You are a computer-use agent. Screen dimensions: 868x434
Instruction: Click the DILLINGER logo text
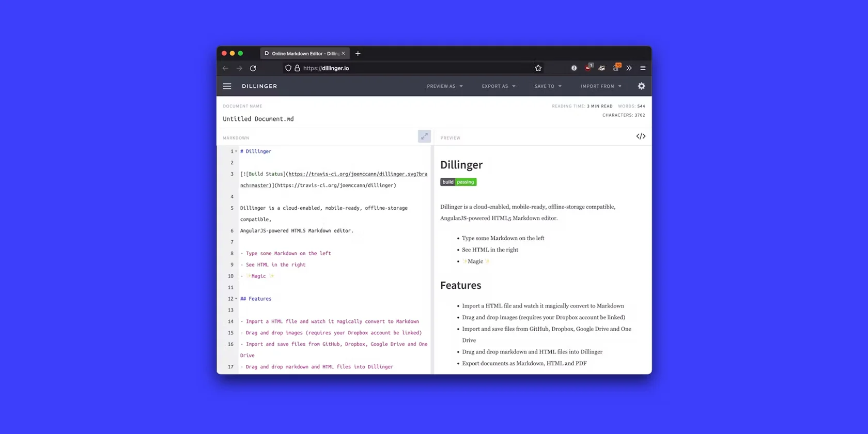coord(259,86)
